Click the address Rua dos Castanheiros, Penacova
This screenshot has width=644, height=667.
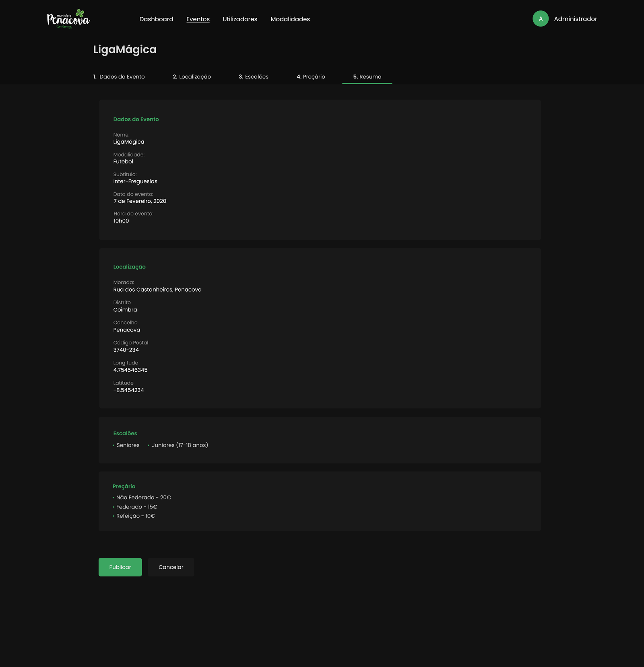(157, 290)
